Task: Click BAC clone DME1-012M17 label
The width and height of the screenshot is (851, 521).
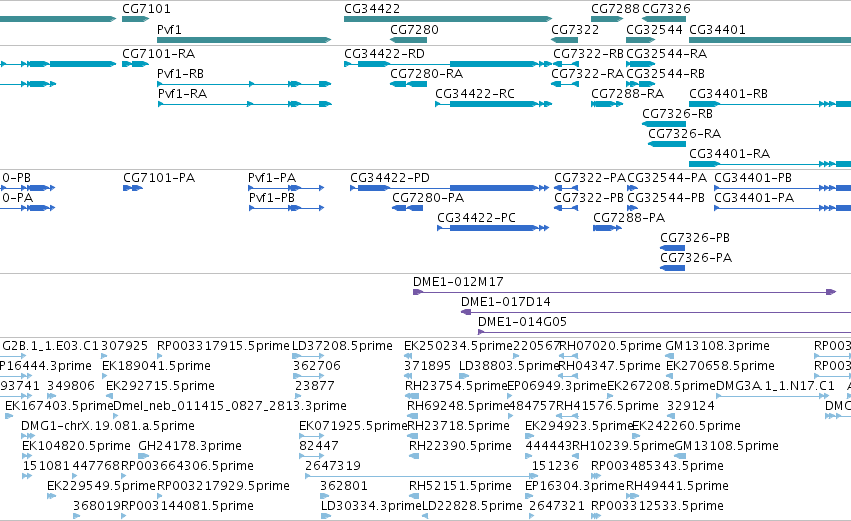Action: pyautogui.click(x=458, y=282)
